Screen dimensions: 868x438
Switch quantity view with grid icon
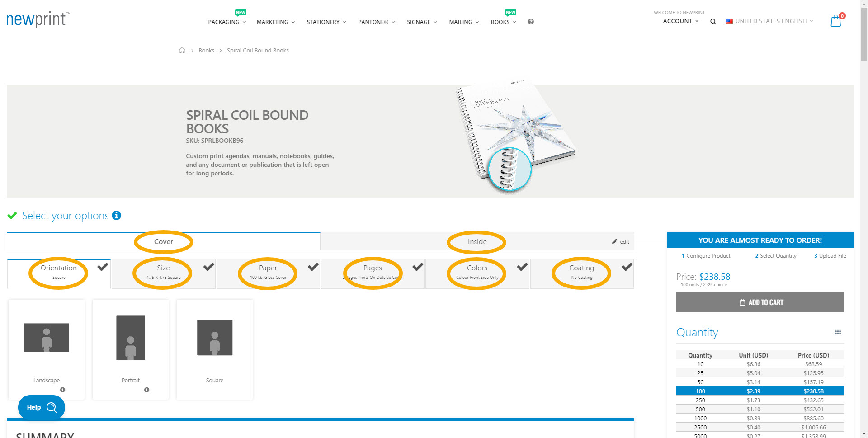(x=838, y=332)
